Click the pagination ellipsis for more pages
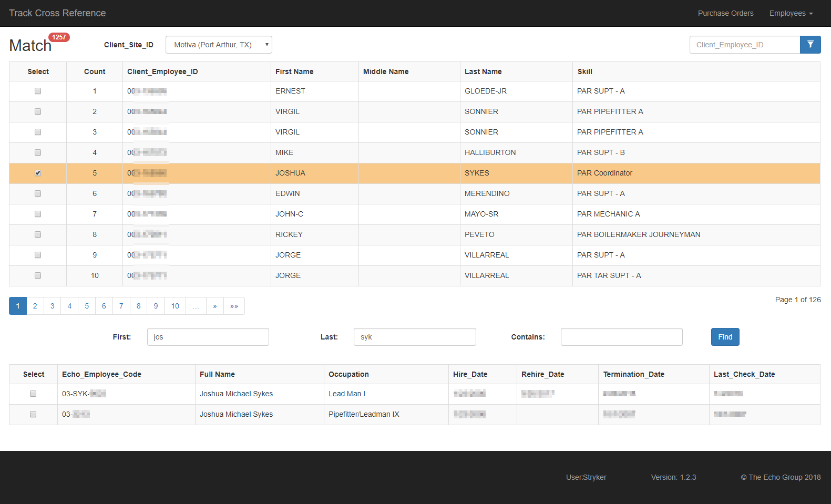 tap(196, 306)
